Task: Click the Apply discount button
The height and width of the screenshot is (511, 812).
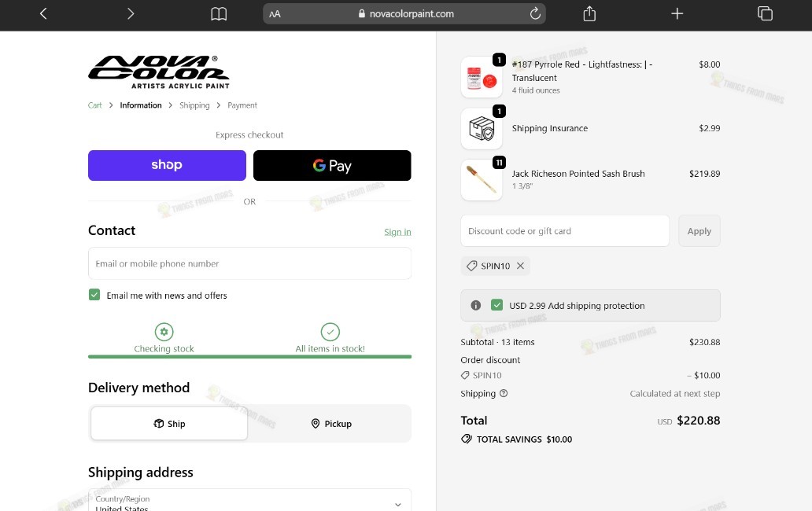Action: tap(699, 230)
